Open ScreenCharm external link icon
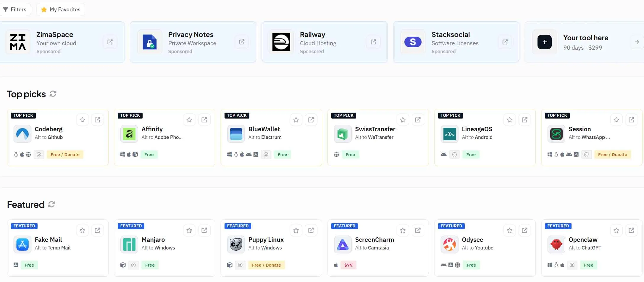The image size is (644, 282). (418, 230)
